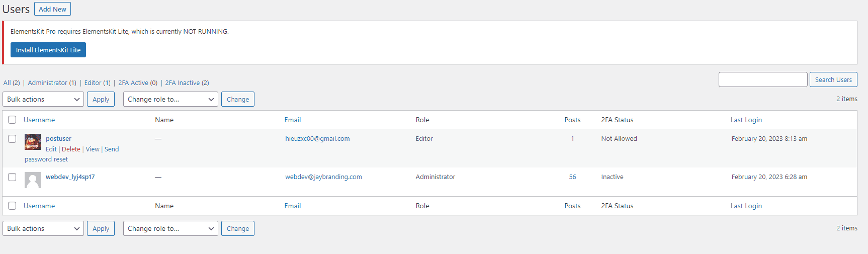Viewport: 868px width, 254px height.
Task: Open the top Bulk actions dropdown
Action: tap(43, 99)
